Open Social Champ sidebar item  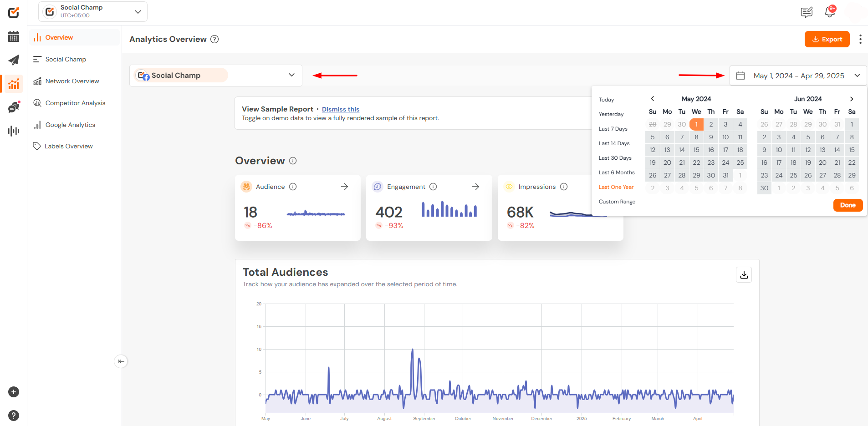75,59
